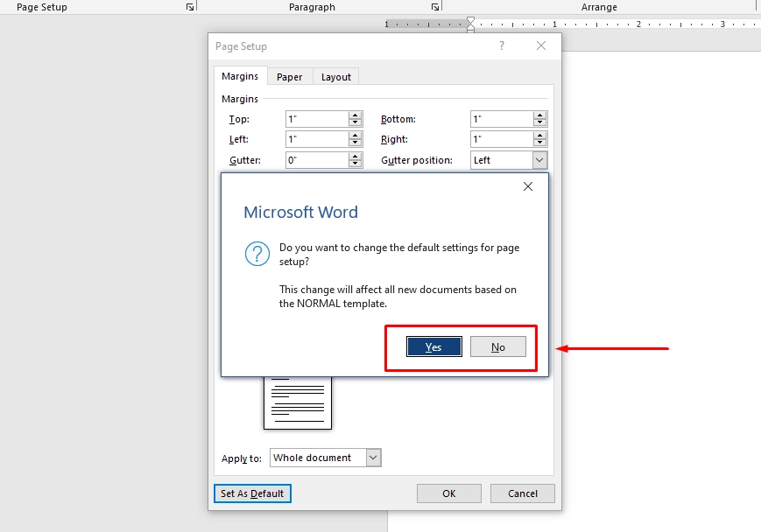Increase the Top margin with the up arrow

point(355,115)
